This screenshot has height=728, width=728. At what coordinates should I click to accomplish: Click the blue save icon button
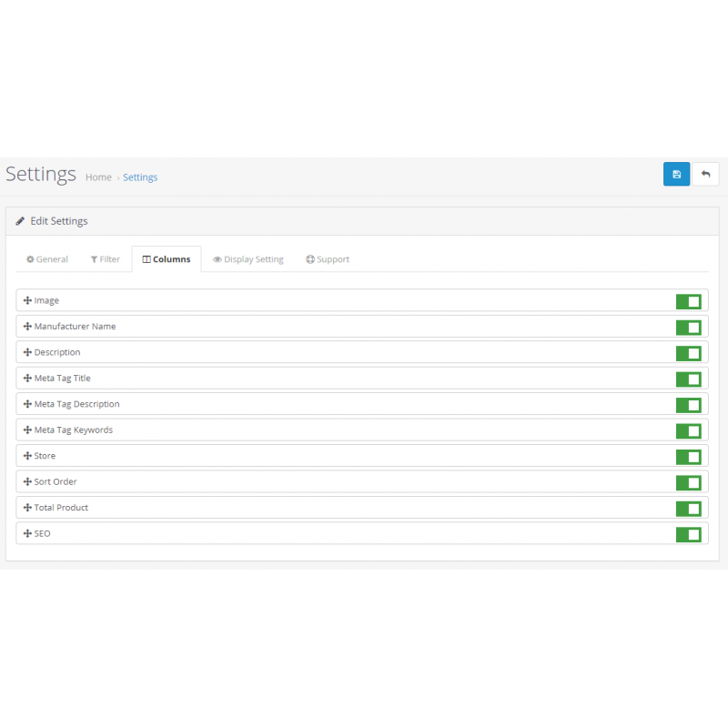coord(676,174)
